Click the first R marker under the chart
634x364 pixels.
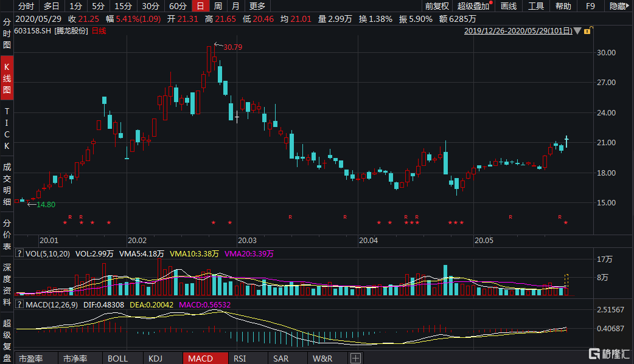(70, 217)
